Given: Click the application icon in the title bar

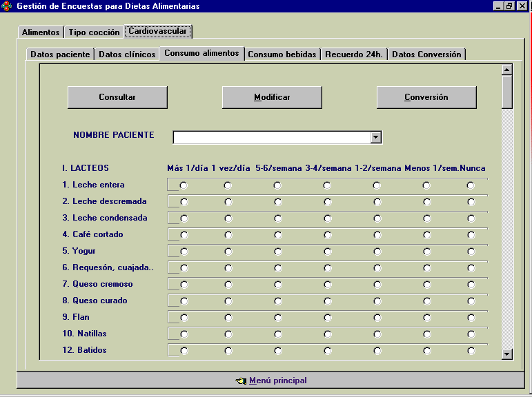Looking at the screenshot, I should (x=7, y=6).
